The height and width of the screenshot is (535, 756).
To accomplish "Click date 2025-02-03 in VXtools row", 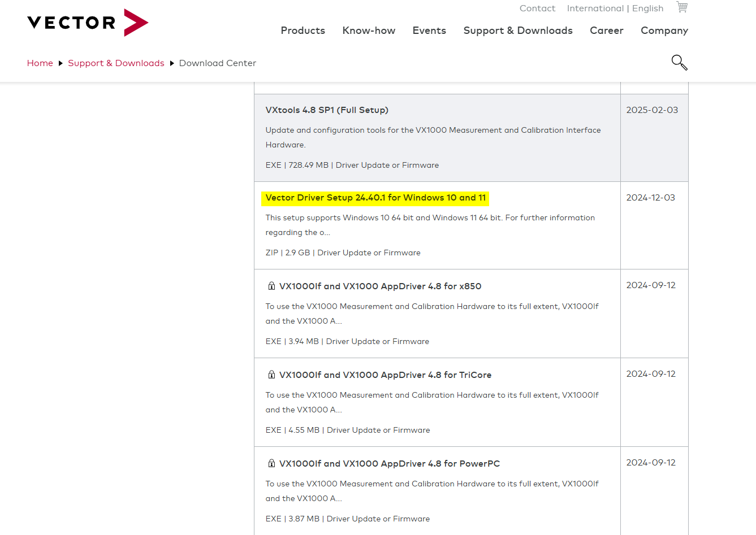I will [652, 110].
